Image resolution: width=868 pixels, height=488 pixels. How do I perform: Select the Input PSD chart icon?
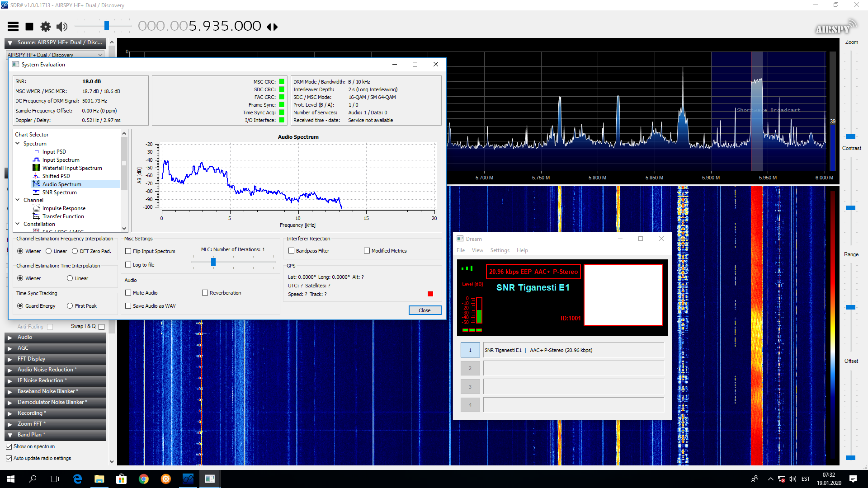pos(36,152)
